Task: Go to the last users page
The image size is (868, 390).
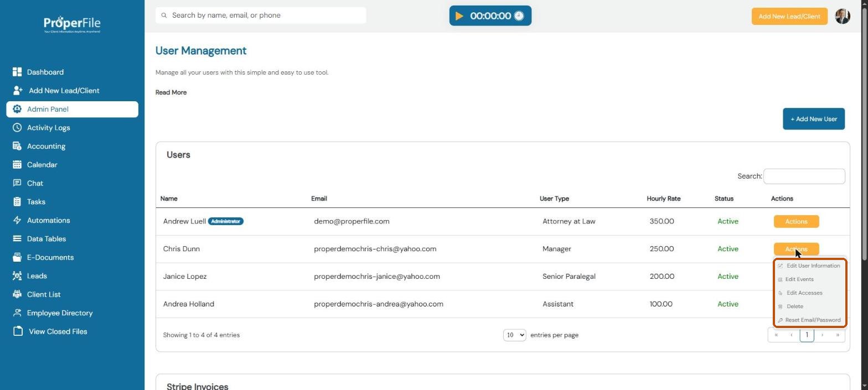Action: tap(838, 335)
